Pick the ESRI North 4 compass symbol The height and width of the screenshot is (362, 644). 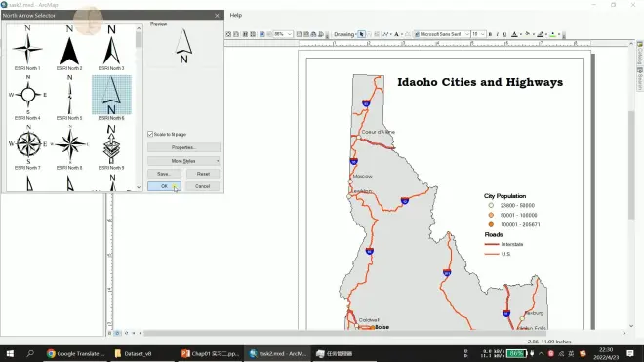(27, 98)
